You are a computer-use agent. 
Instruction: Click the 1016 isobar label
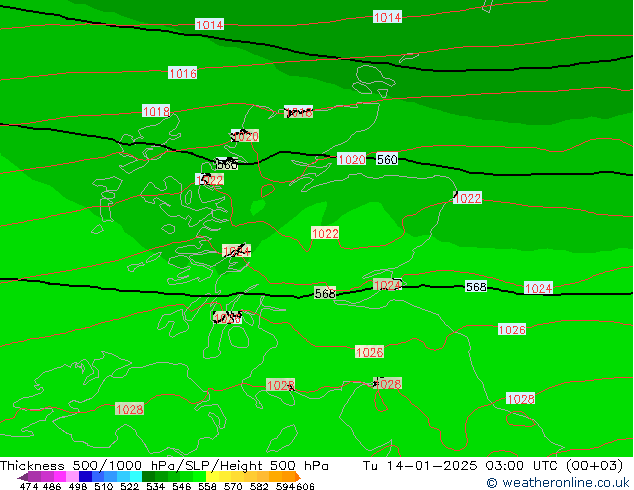[182, 73]
